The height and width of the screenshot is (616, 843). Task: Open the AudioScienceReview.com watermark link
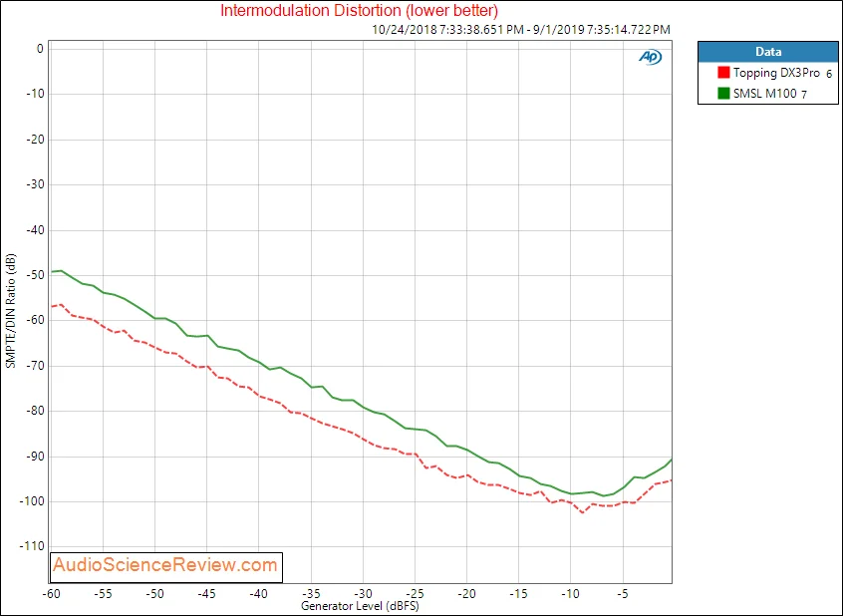pos(165,565)
